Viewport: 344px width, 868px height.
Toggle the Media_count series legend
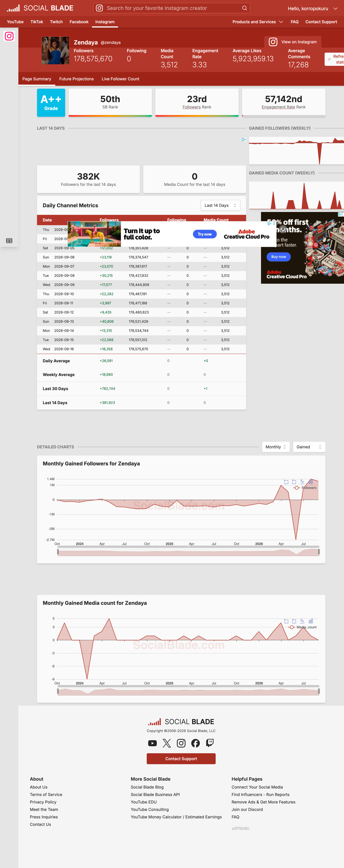coord(303,627)
